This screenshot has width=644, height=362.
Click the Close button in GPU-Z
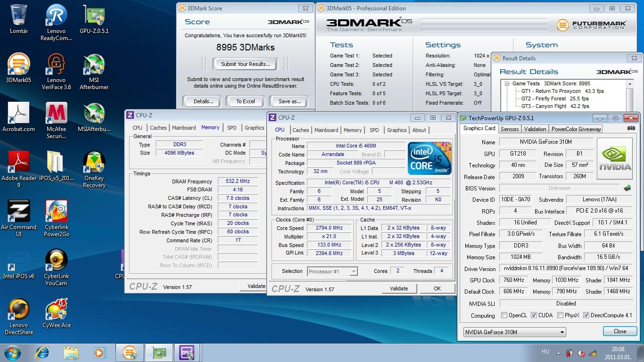620,331
